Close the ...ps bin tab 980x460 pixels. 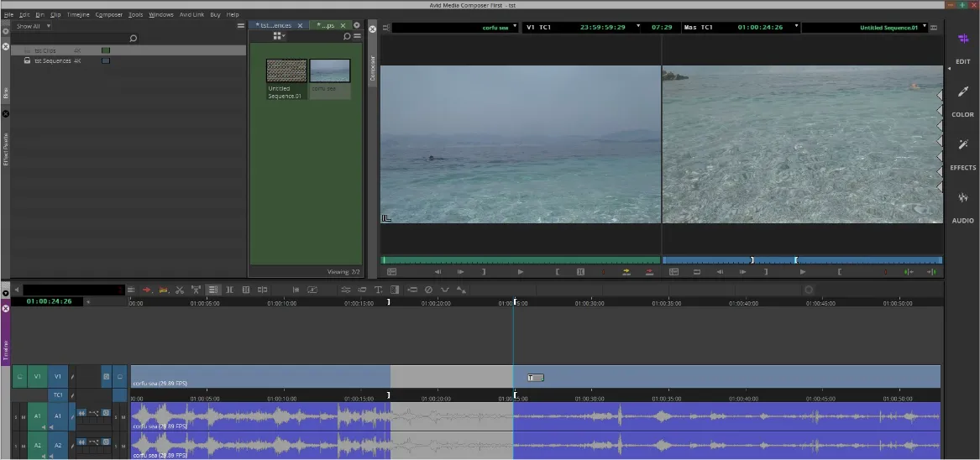point(343,26)
